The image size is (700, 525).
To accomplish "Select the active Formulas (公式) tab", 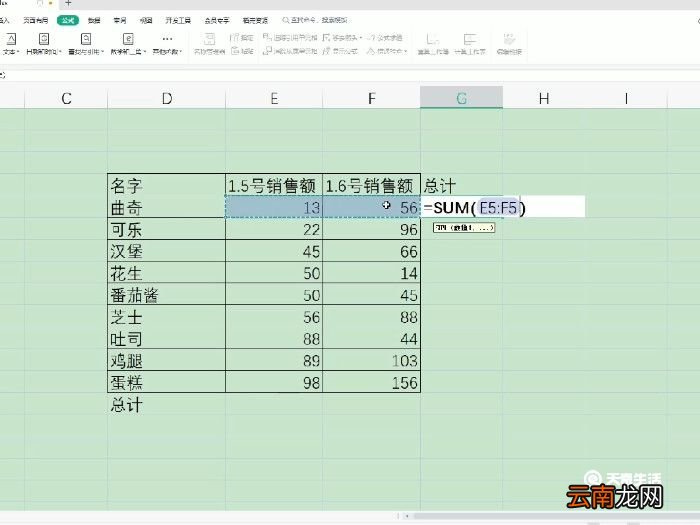I will (68, 20).
